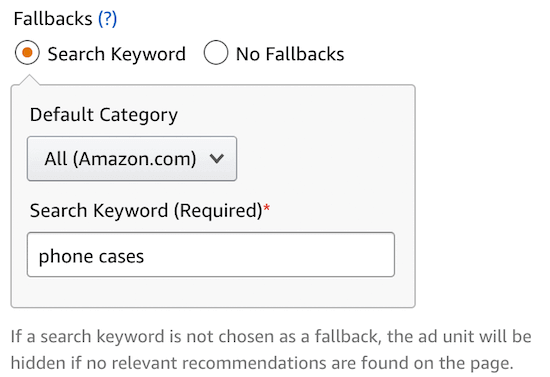Click the chevron arrow in category dropdown
550x377 pixels.
216,159
